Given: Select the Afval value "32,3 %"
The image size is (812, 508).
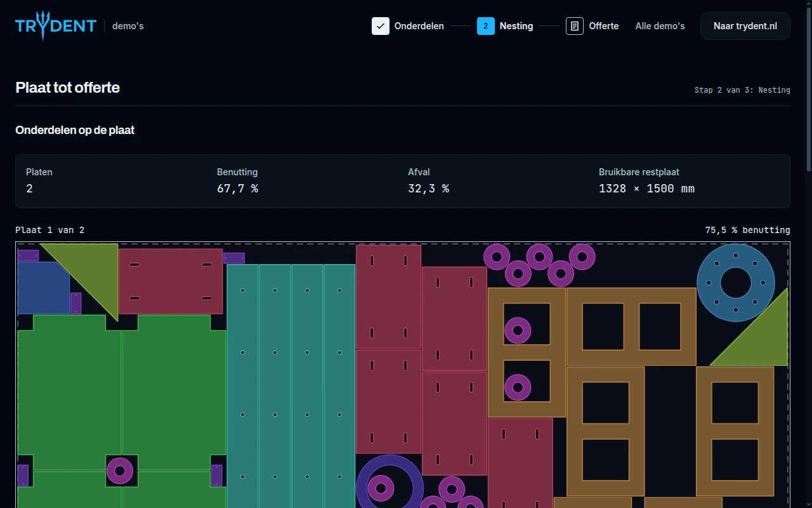Looking at the screenshot, I should (428, 189).
